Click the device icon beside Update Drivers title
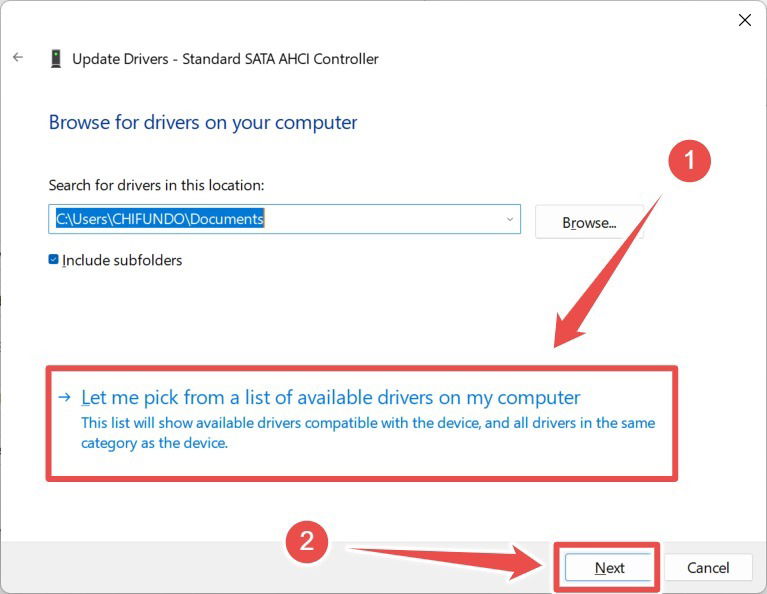 (x=56, y=59)
